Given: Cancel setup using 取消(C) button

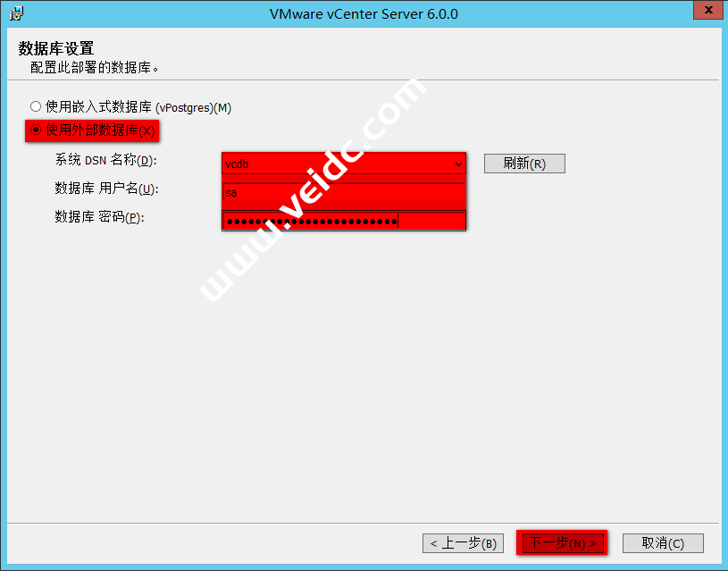Looking at the screenshot, I should click(663, 543).
